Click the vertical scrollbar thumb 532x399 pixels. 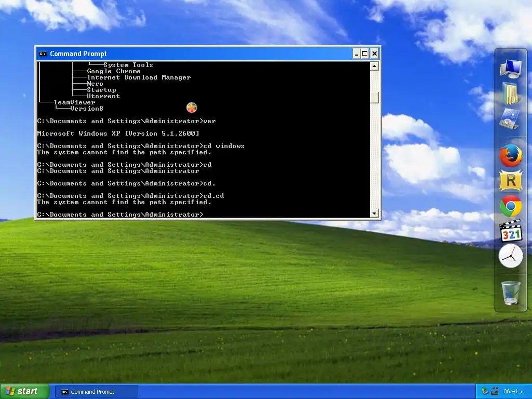tap(374, 98)
